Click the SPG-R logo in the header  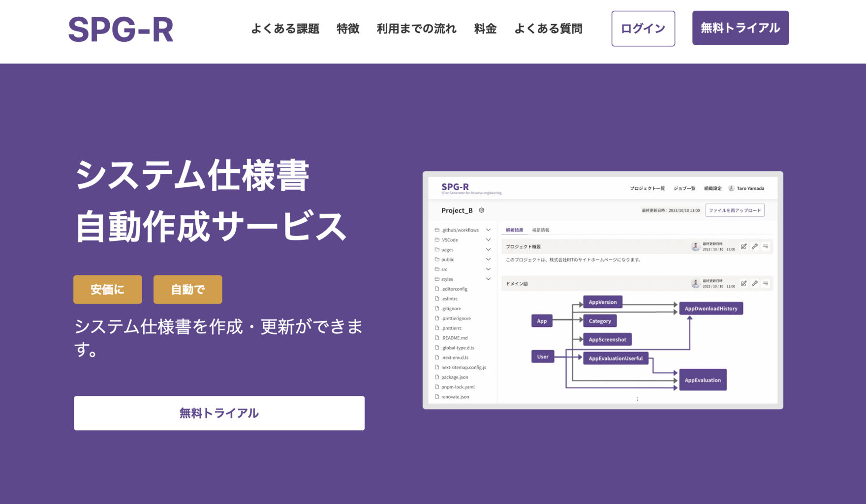pos(121,30)
